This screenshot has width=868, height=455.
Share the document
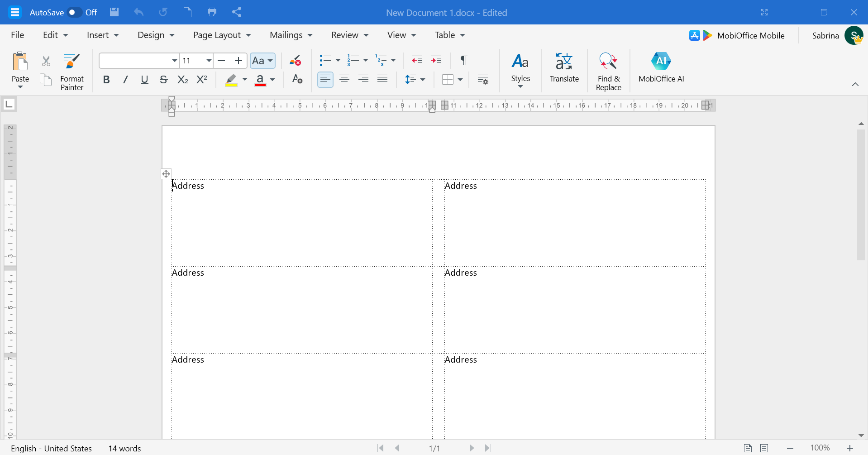tap(237, 12)
